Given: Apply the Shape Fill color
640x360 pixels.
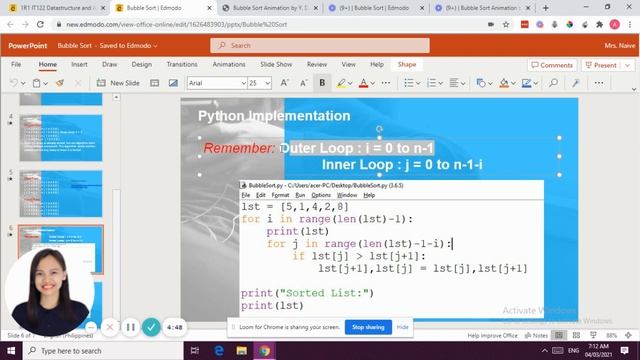Looking at the screenshot, I should coord(504,83).
